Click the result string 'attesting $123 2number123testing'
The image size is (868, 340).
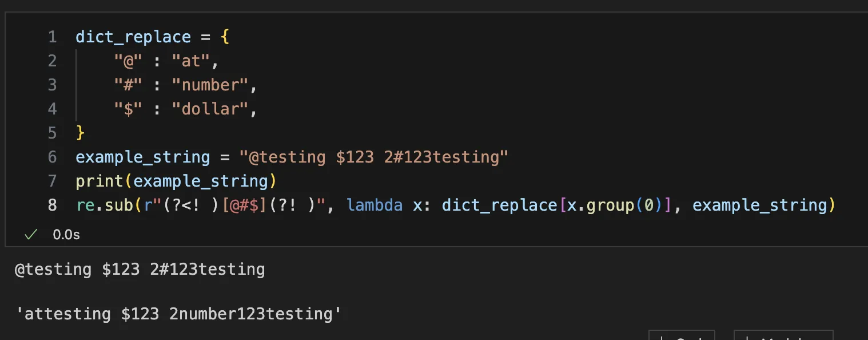click(x=178, y=314)
